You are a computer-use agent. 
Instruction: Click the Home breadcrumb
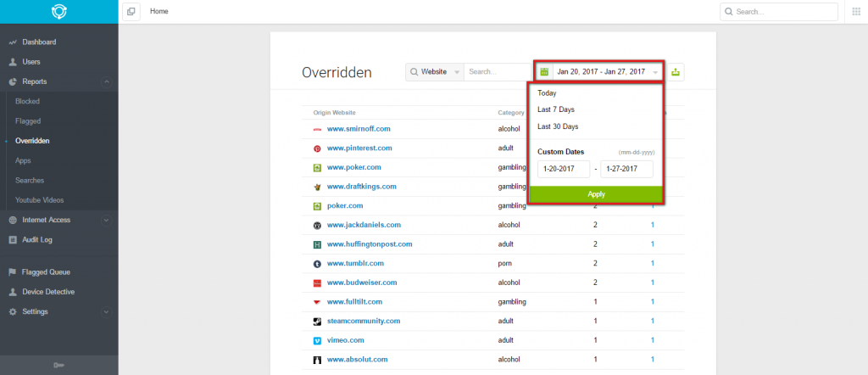tap(159, 11)
